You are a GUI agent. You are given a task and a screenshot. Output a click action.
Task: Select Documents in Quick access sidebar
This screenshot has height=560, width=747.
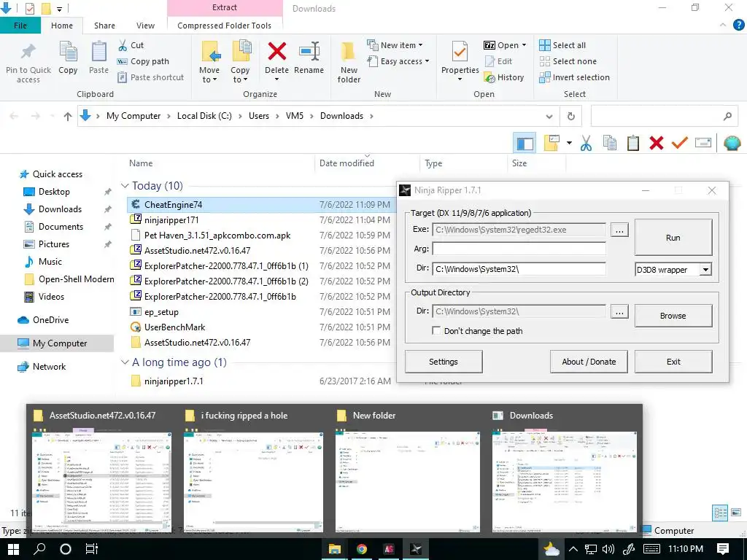pyautogui.click(x=61, y=227)
